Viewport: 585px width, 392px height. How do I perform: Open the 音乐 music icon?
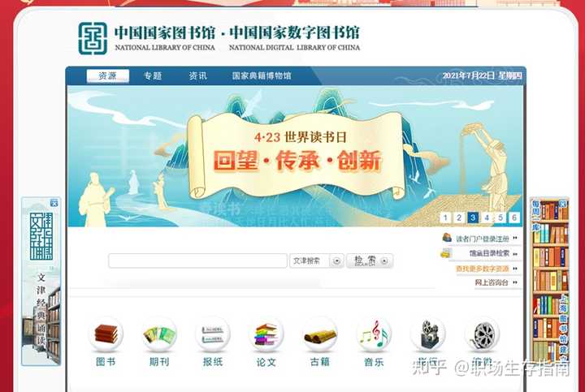point(374,334)
